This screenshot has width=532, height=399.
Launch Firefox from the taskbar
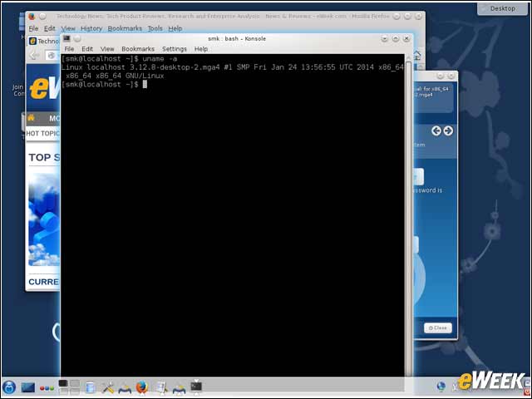click(142, 387)
